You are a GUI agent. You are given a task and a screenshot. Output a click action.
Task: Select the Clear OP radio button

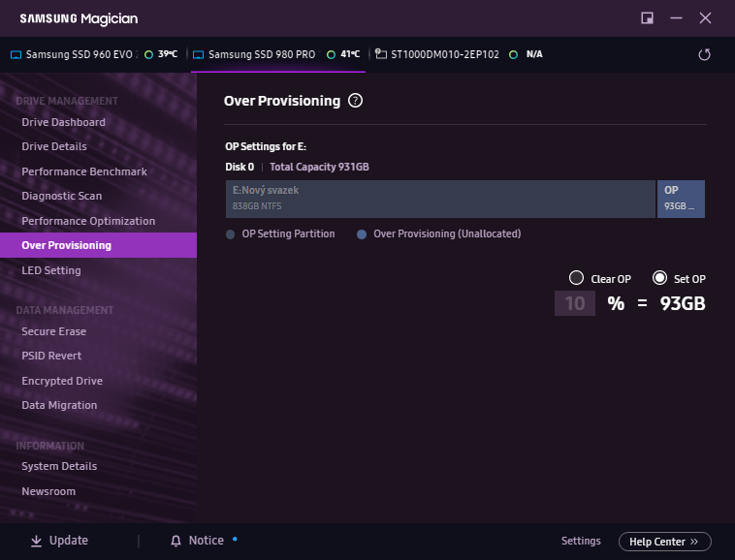click(576, 278)
